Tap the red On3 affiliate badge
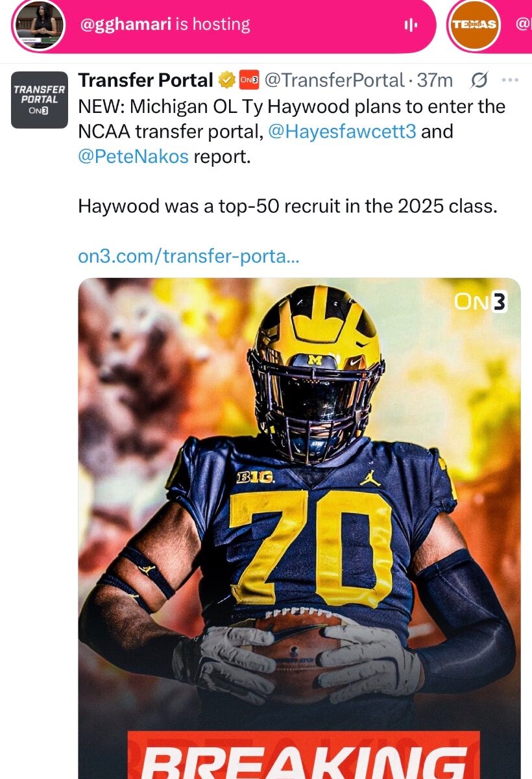The image size is (532, 779). tap(249, 80)
